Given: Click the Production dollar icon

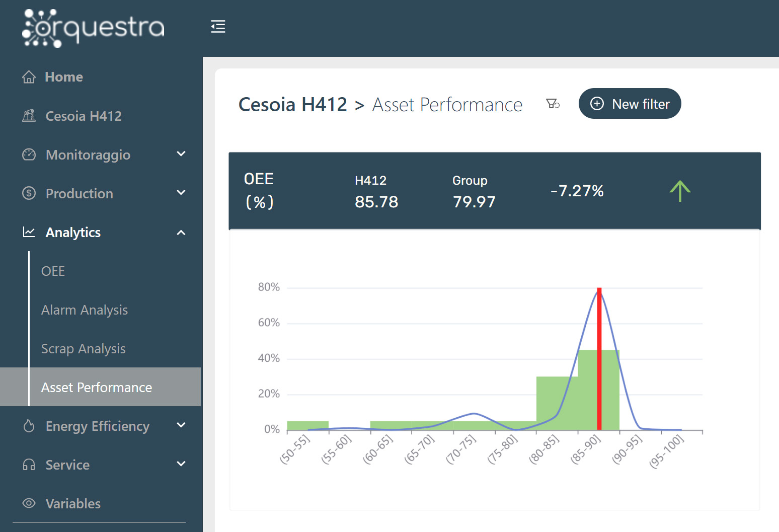Looking at the screenshot, I should coord(29,193).
